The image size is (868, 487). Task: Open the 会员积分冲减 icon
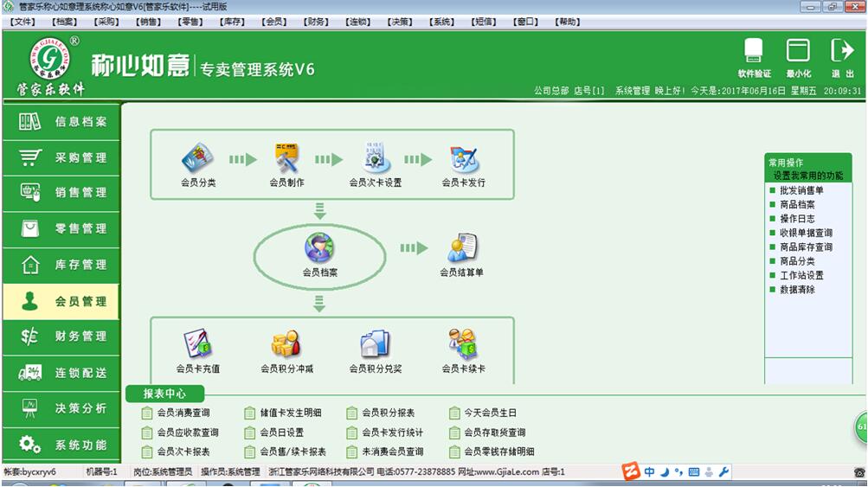pyautogui.click(x=286, y=344)
